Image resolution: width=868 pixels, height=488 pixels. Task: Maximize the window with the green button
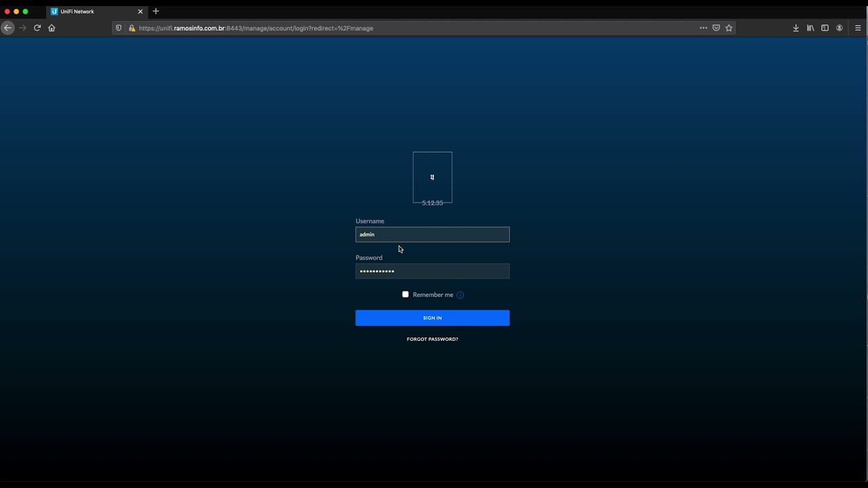26,12
